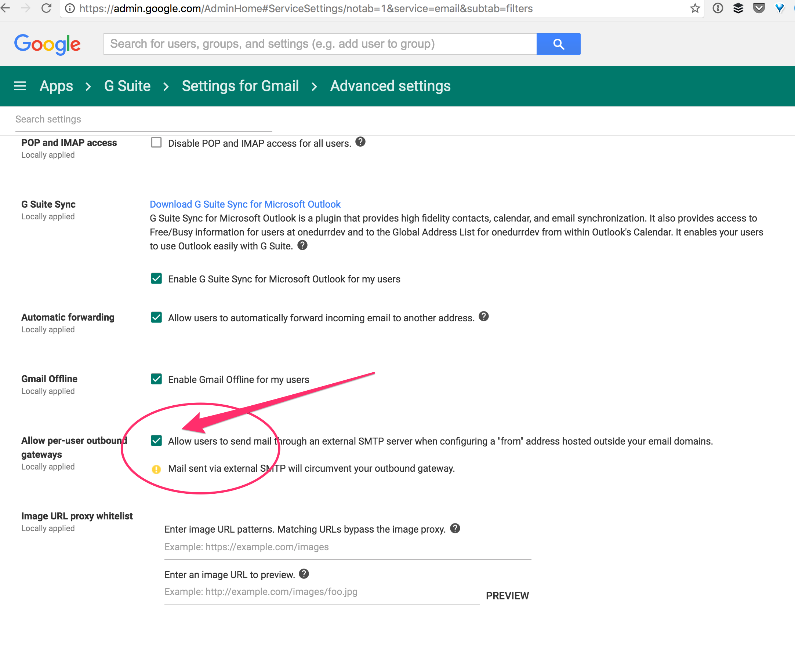Open the 1Password extension icon
The image size is (795, 672).
click(718, 8)
